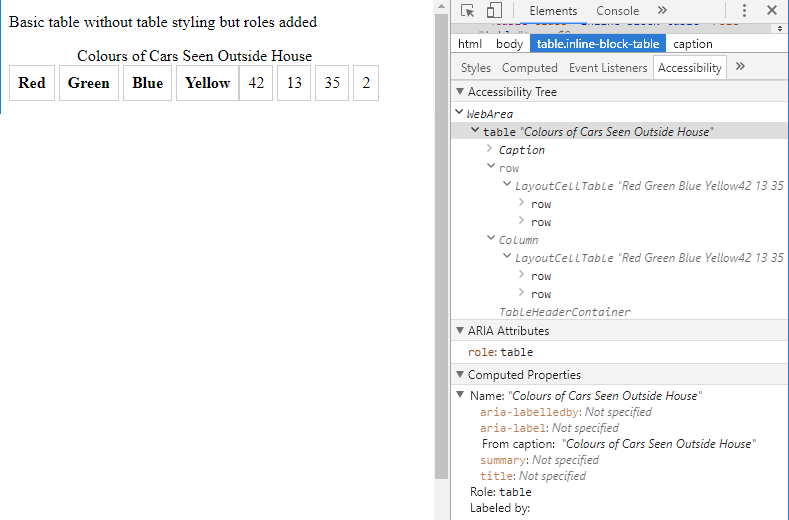Open the Event Listeners sidebar tab
The image size is (789, 520).
[x=608, y=68]
